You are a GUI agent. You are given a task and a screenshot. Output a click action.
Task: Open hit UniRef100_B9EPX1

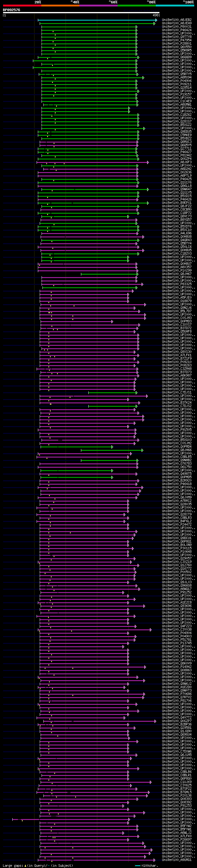[177, 203]
